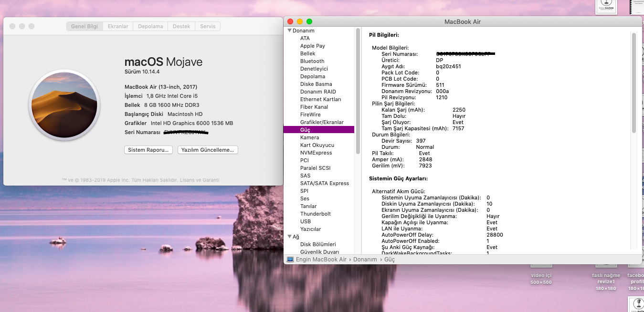The image size is (644, 312).
Task: Select SPI entry
Action: point(304,191)
